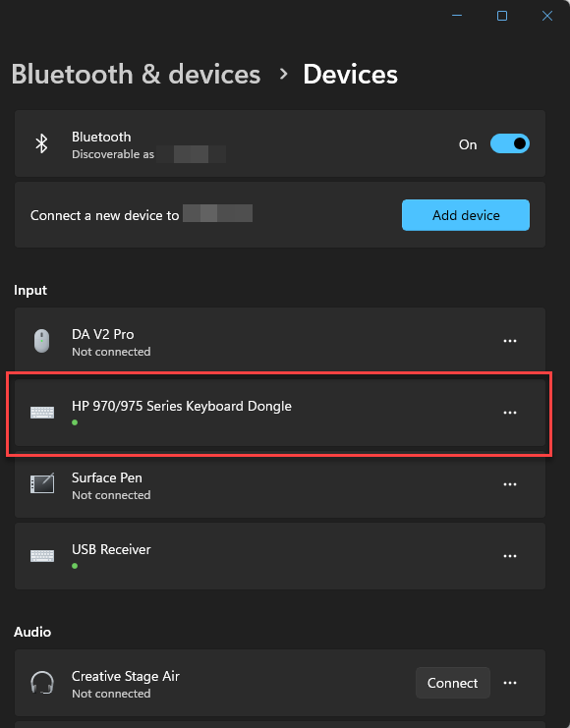Open more options for Creative Stage Air
The width and height of the screenshot is (570, 728).
click(x=510, y=683)
